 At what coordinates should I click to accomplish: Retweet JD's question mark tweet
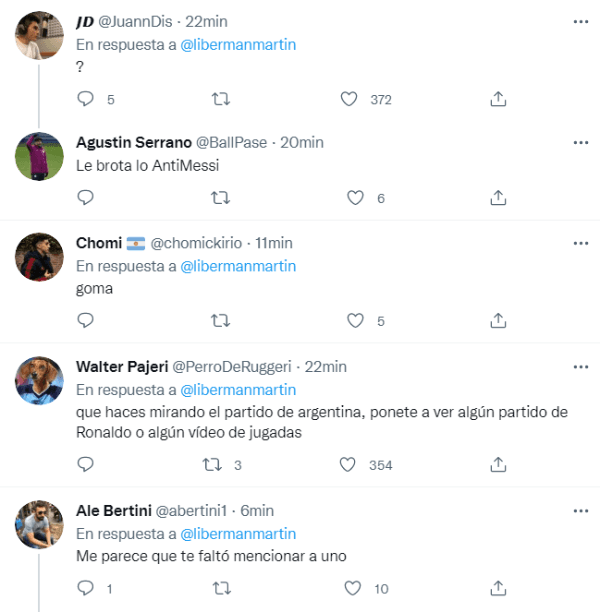click(x=222, y=99)
